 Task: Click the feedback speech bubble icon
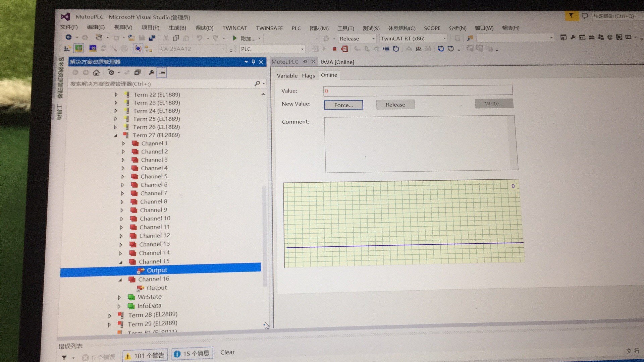(585, 16)
